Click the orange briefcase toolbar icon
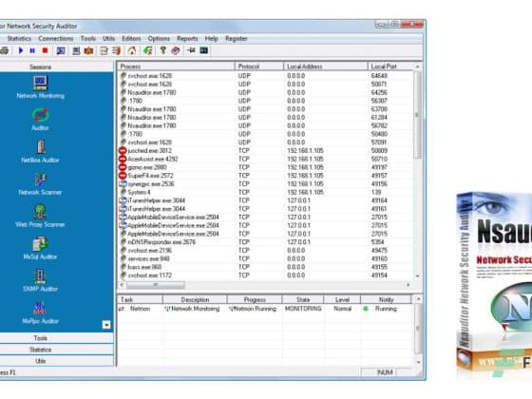This screenshot has width=532, height=399. coord(89,50)
